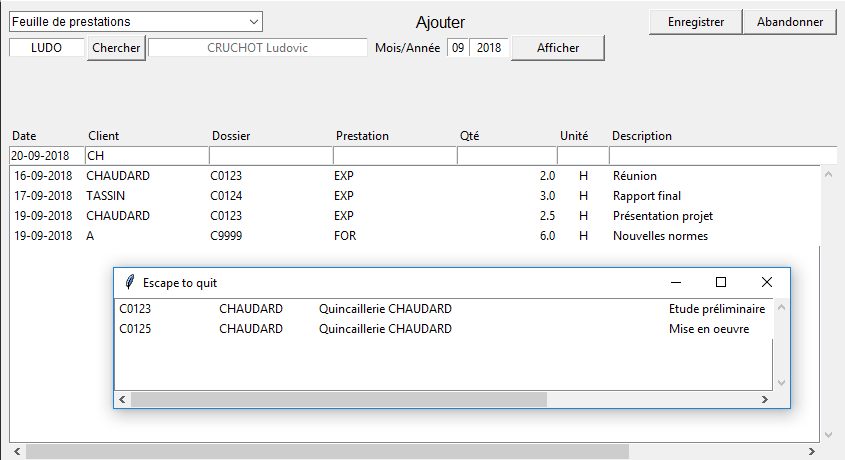Click the Chercher button

click(x=116, y=48)
